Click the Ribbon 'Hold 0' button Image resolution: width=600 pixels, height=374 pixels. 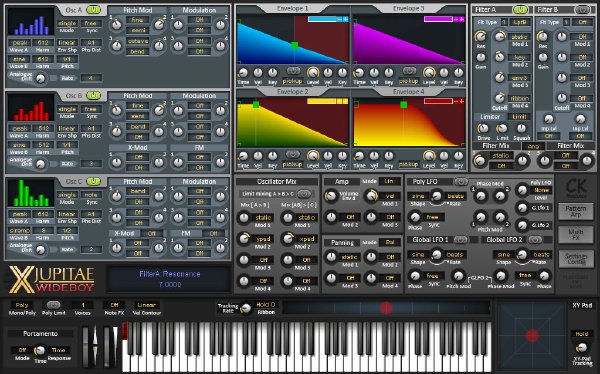click(266, 305)
